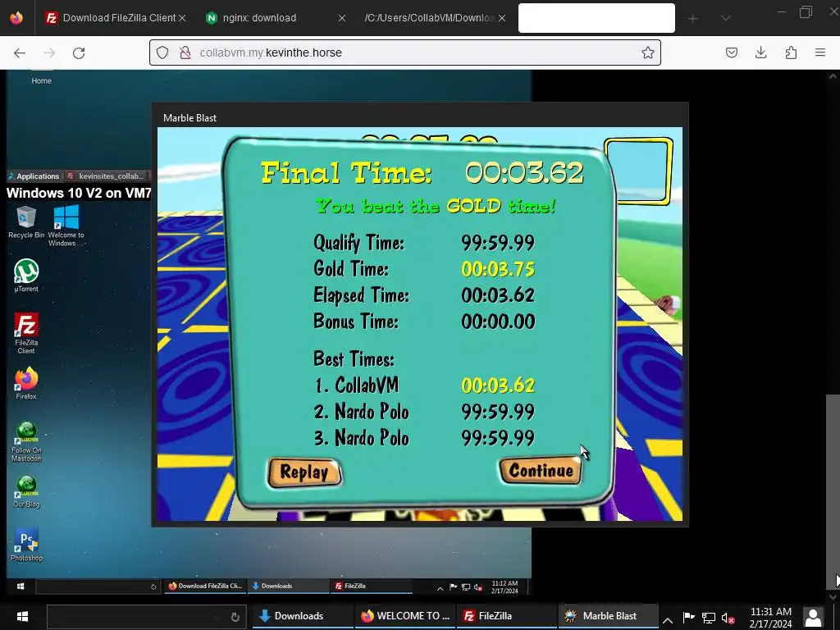Click the flag icon in the outer system tray
This screenshot has height=630, width=840.
click(689, 619)
